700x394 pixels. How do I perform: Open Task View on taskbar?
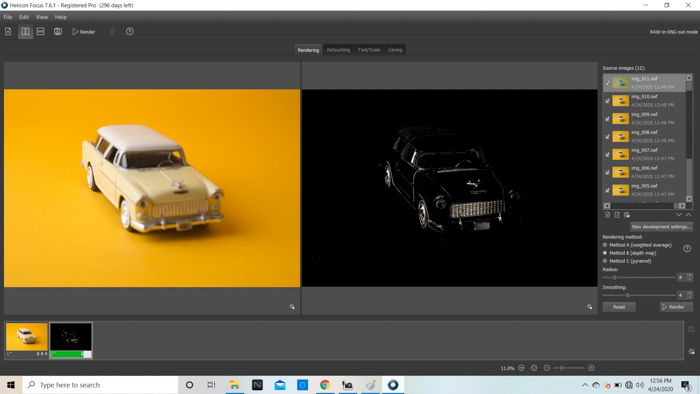pos(211,385)
